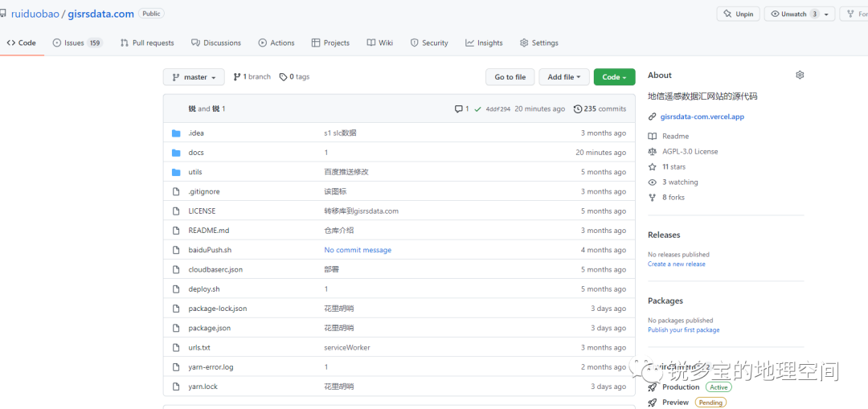This screenshot has height=409, width=868.
Task: Click the book icon beside Readme
Action: [652, 136]
